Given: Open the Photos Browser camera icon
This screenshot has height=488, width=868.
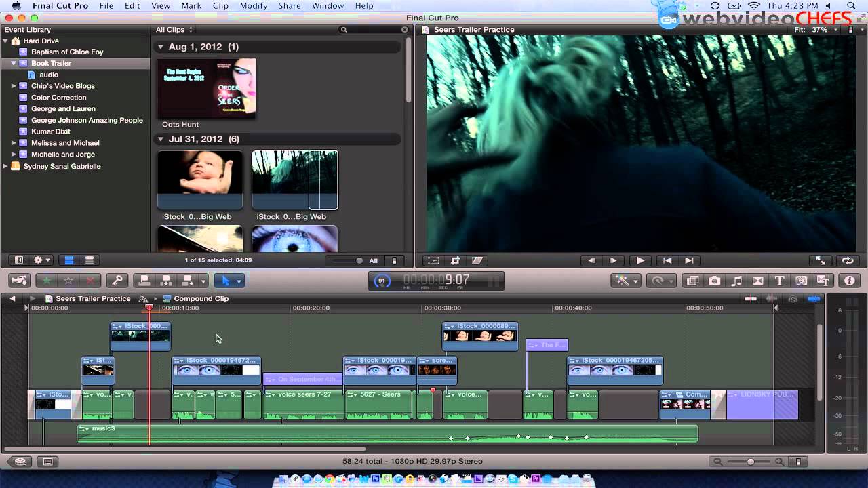Looking at the screenshot, I should [714, 280].
